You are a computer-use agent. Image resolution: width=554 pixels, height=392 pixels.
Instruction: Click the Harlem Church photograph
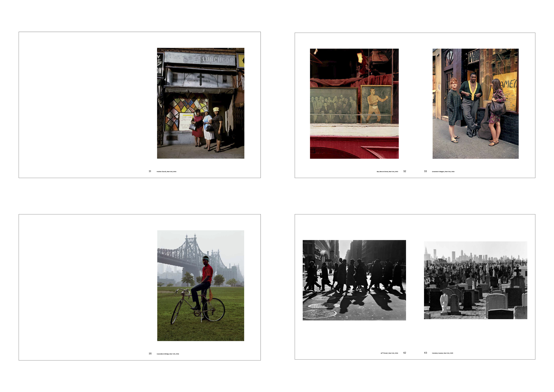click(x=201, y=103)
